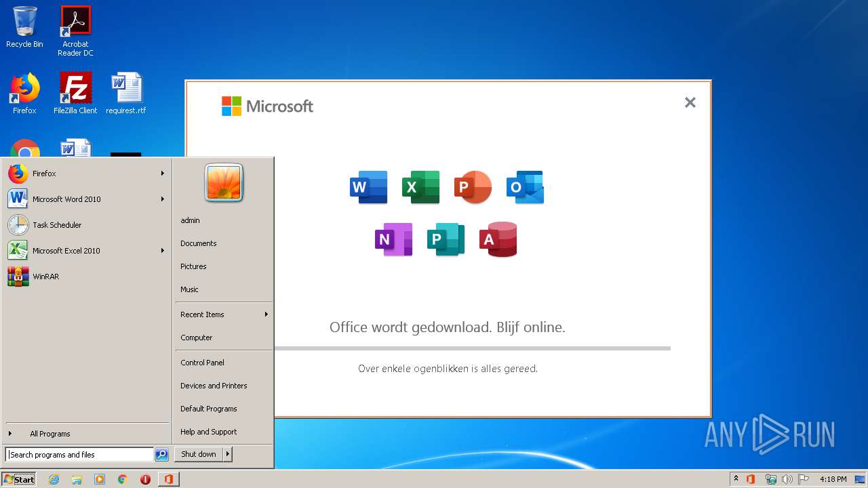Click the Office download progress bar

pos(472,348)
